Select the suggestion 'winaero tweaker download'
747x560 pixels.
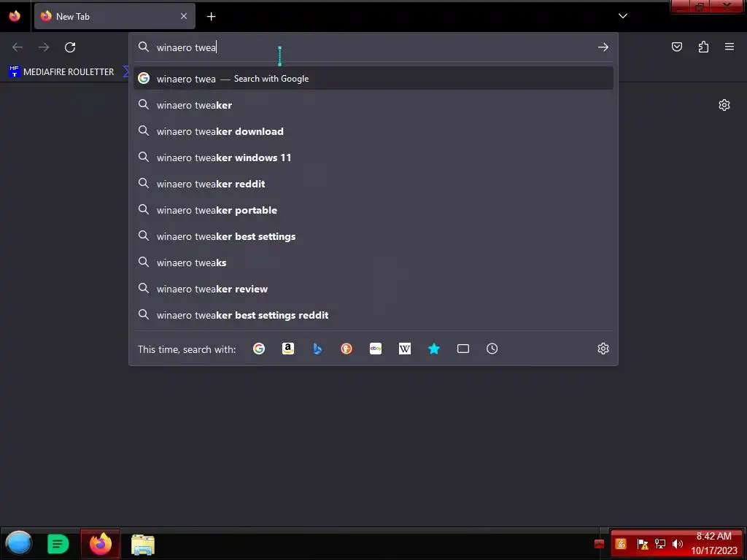click(x=373, y=131)
